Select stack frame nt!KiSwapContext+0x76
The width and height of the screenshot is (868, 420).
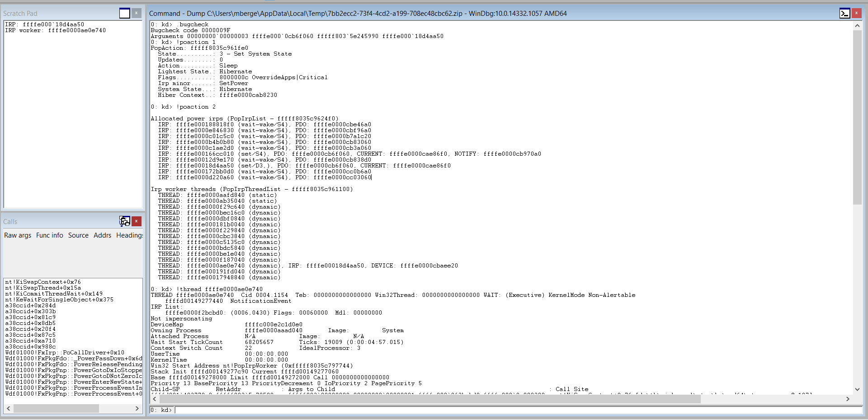coord(42,282)
